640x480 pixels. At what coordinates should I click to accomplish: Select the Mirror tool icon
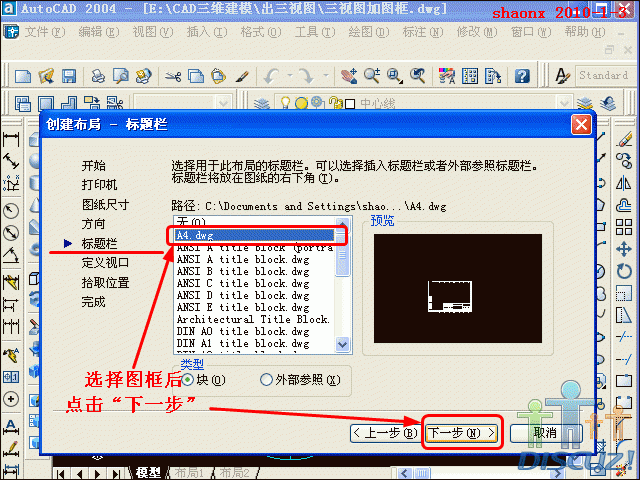tap(624, 183)
